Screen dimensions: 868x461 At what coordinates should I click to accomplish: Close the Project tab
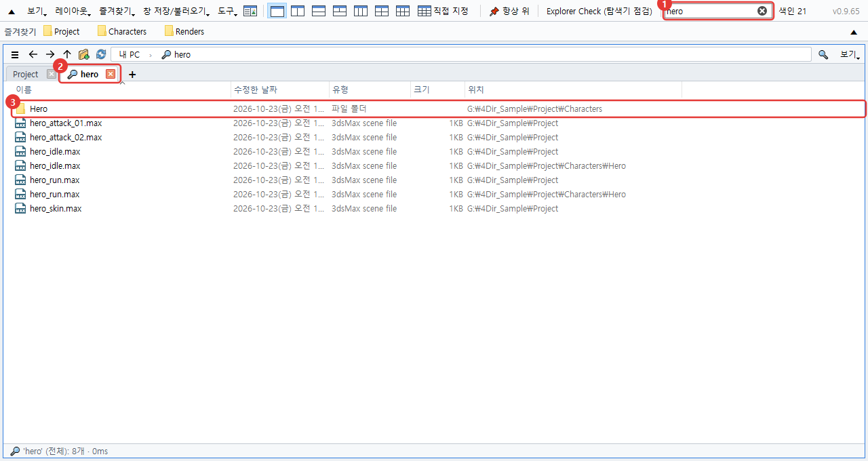(x=52, y=74)
